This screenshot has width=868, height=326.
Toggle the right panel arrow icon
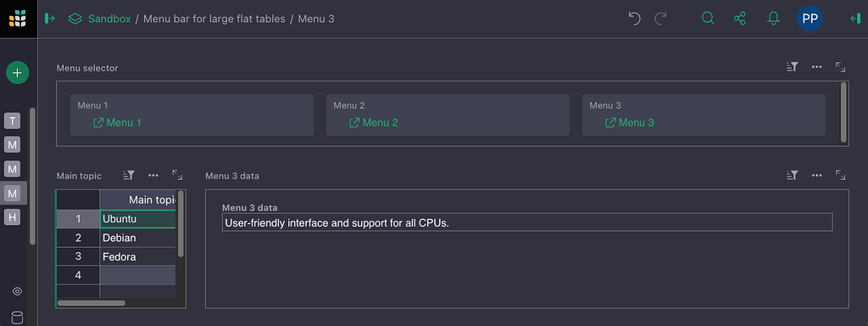[x=855, y=19]
